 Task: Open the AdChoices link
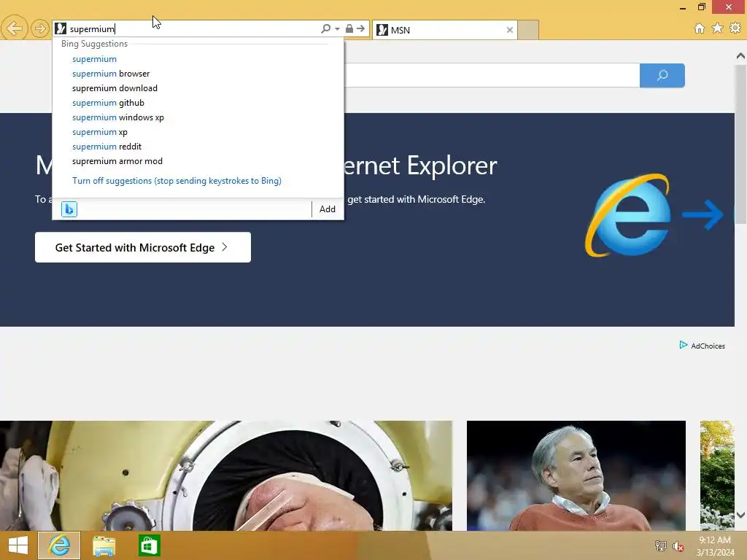(703, 346)
